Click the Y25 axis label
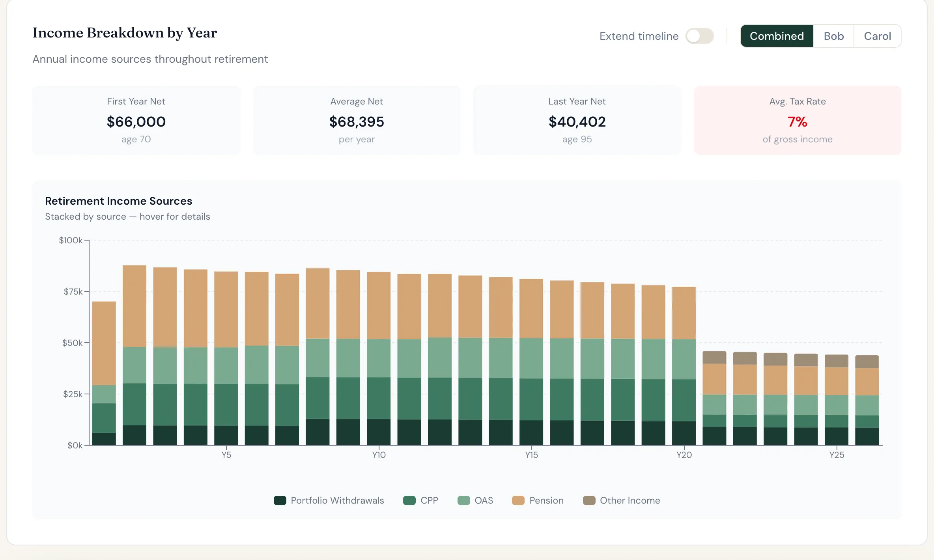The height and width of the screenshot is (560, 934). 837,455
